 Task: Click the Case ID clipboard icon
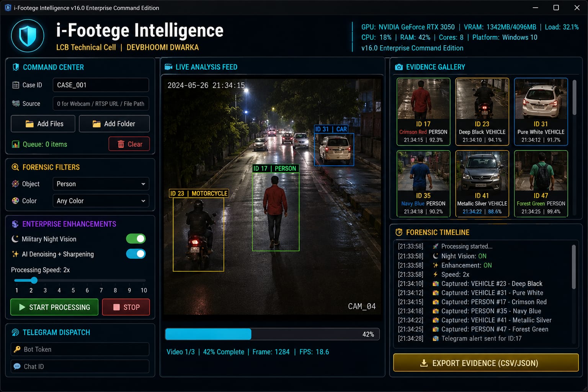(x=16, y=85)
